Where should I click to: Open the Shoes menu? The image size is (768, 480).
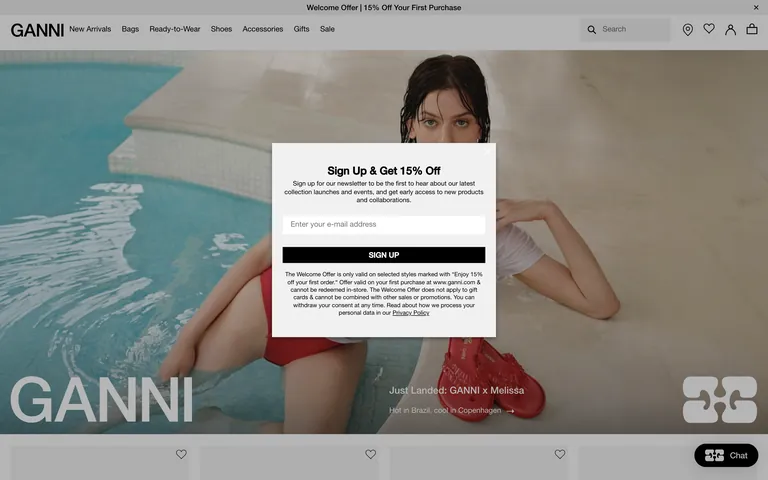coord(221,29)
